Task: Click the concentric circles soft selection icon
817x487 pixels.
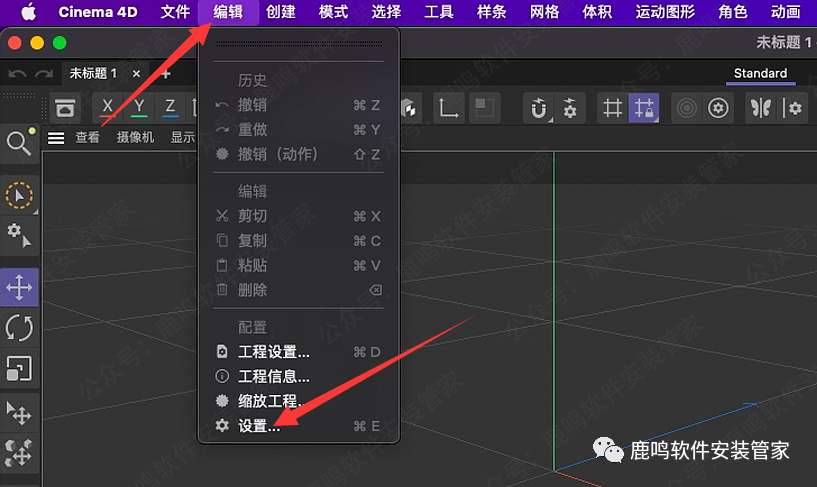Action: pyautogui.click(x=687, y=108)
